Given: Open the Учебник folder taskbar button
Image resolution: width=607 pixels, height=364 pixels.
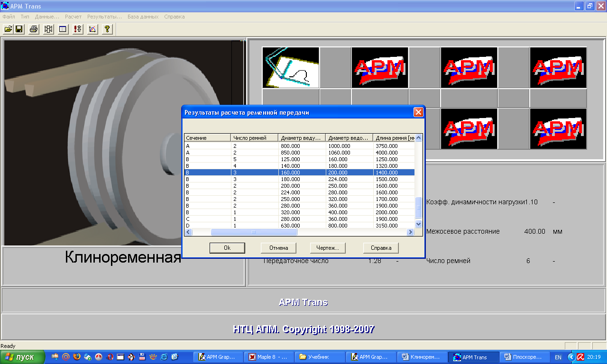Looking at the screenshot, I should tap(319, 357).
